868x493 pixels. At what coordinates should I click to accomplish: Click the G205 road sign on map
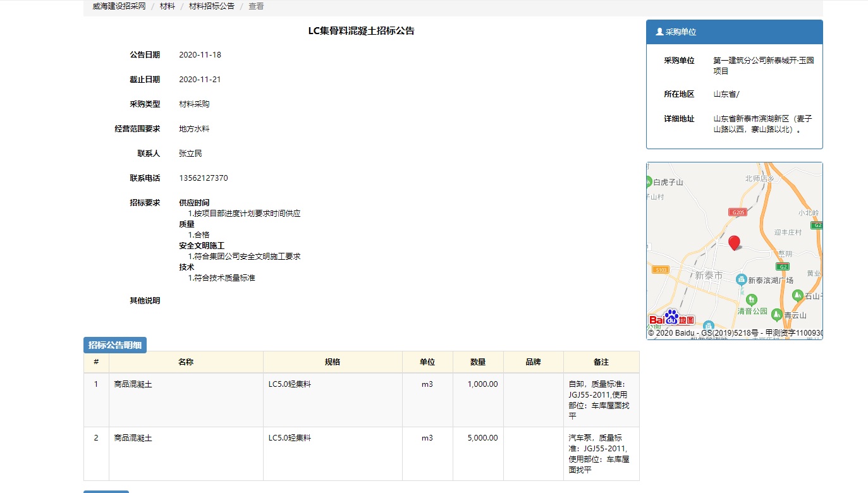tap(737, 212)
